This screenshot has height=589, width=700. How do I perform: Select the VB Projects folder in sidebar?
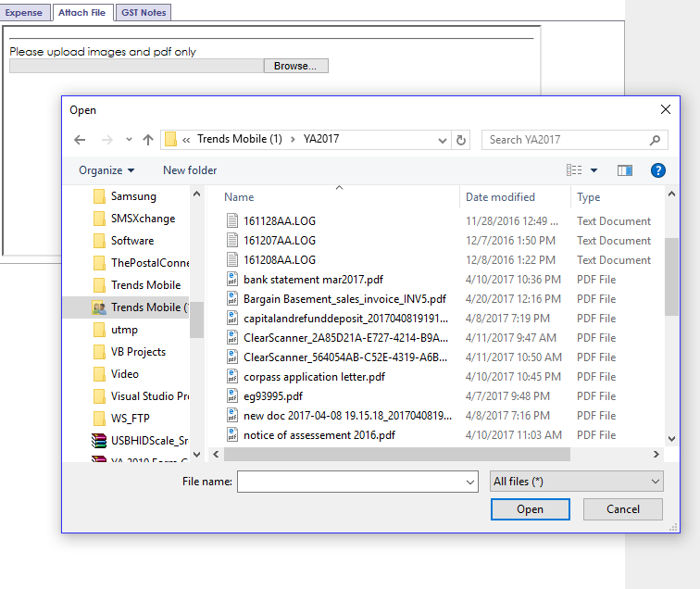(x=138, y=352)
